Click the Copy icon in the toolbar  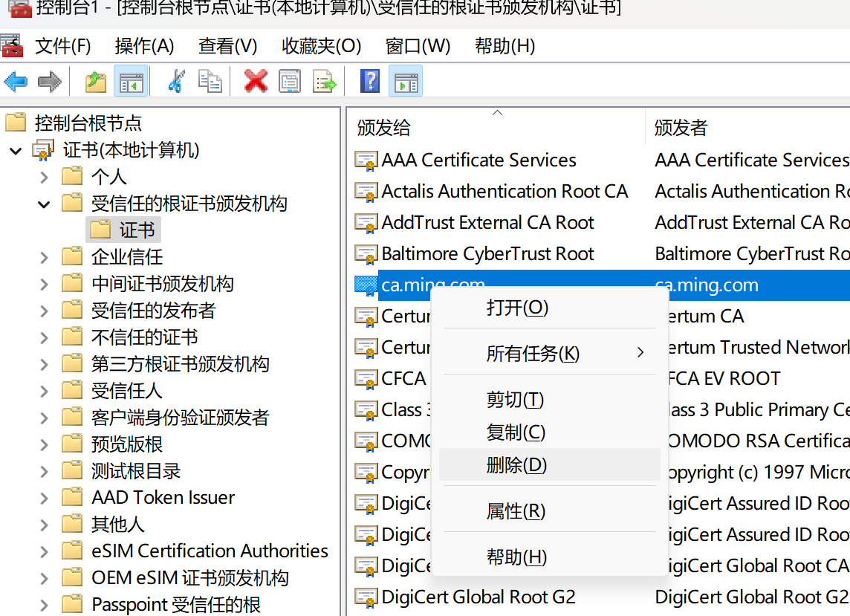pyautogui.click(x=210, y=82)
